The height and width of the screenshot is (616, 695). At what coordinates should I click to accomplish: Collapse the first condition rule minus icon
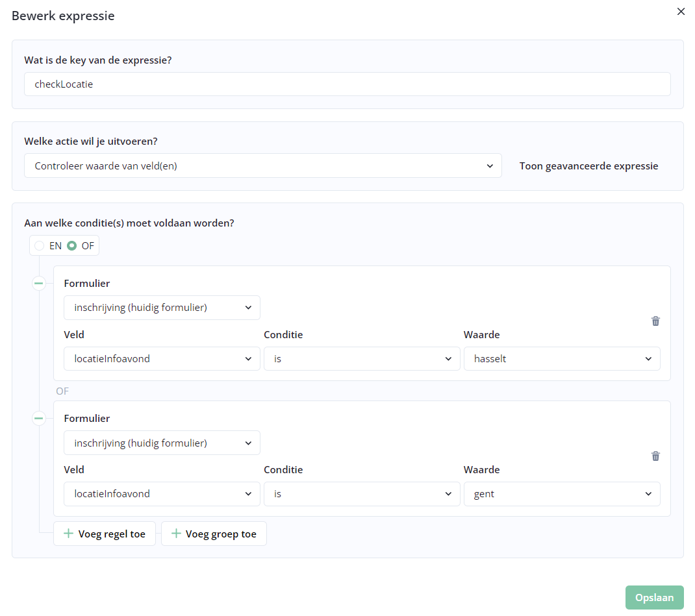pyautogui.click(x=39, y=283)
